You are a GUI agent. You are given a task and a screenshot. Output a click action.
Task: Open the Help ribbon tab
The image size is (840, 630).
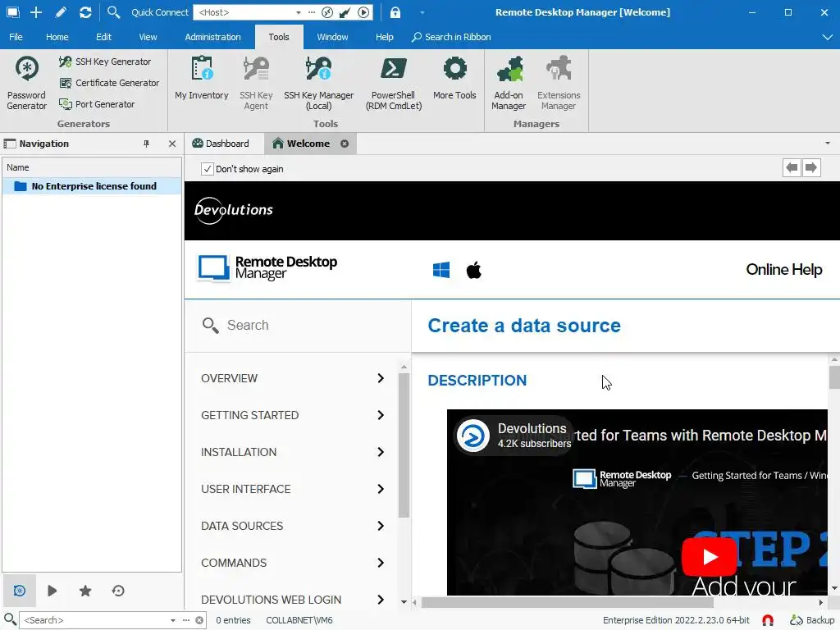384,37
